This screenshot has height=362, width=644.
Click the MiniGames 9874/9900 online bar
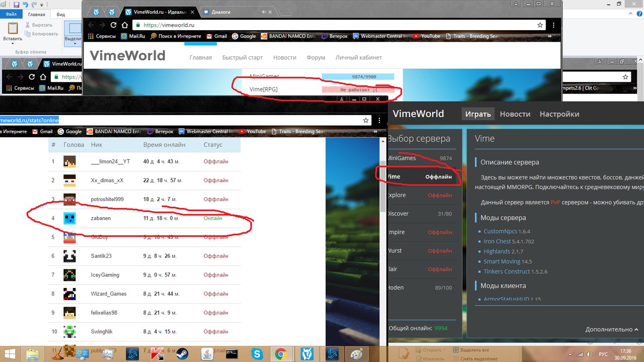(x=358, y=76)
